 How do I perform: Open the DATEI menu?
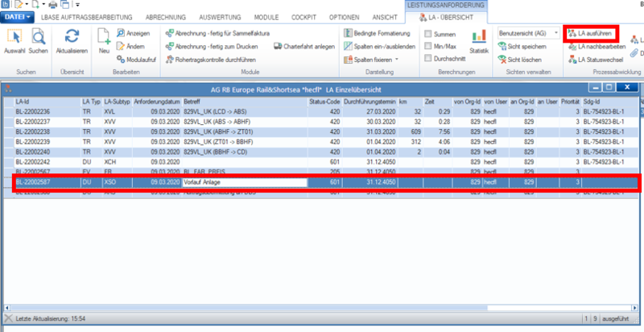(18, 17)
